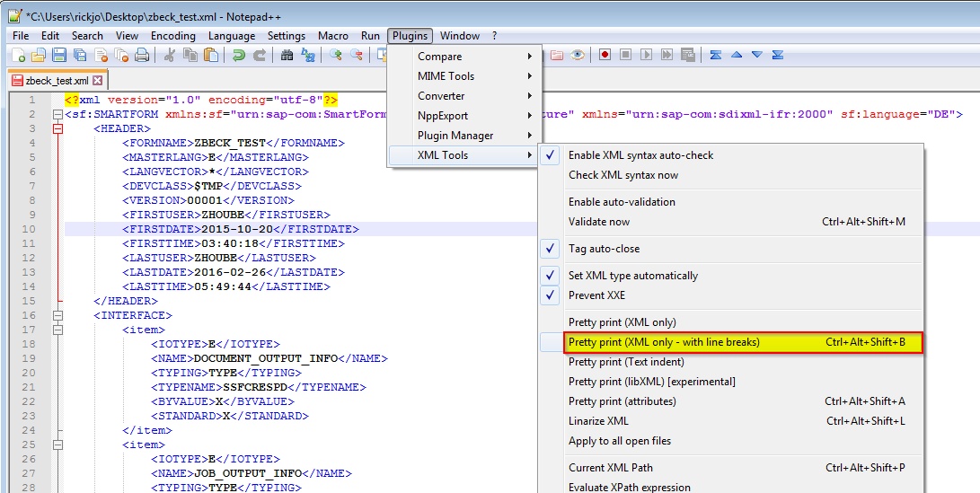Click the Open file folder icon
Image resolution: width=980 pixels, height=493 pixels.
coord(39,55)
